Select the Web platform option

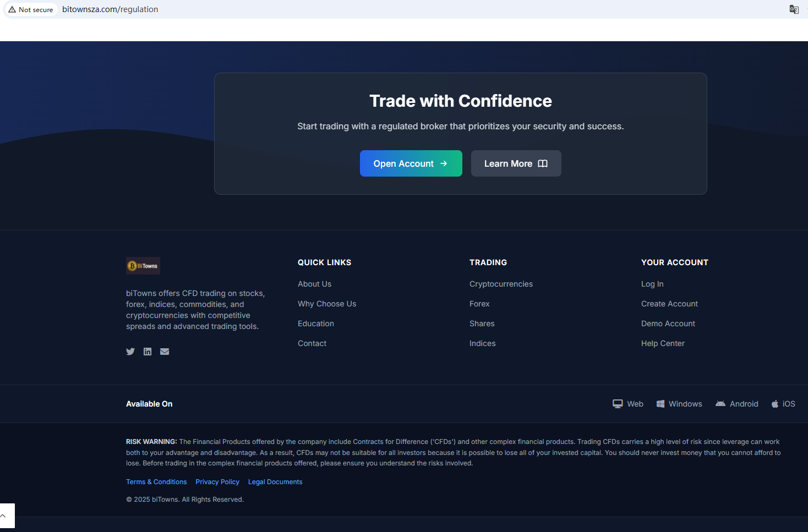point(628,404)
